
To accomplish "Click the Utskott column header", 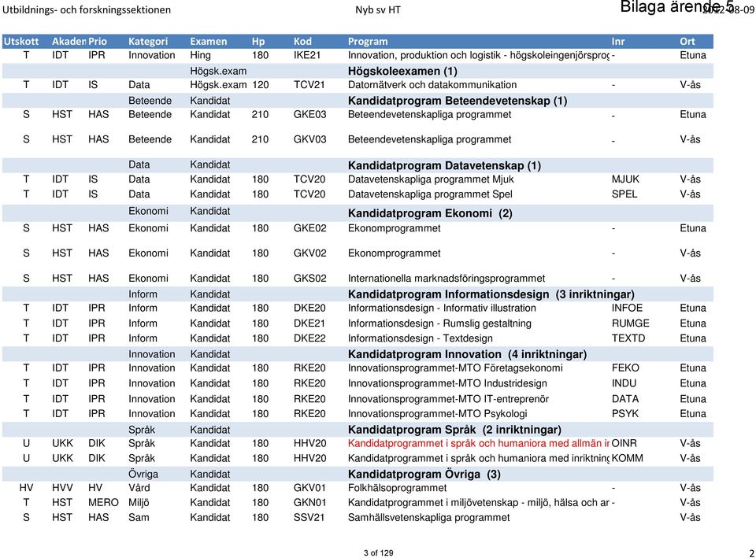I will pos(21,42).
